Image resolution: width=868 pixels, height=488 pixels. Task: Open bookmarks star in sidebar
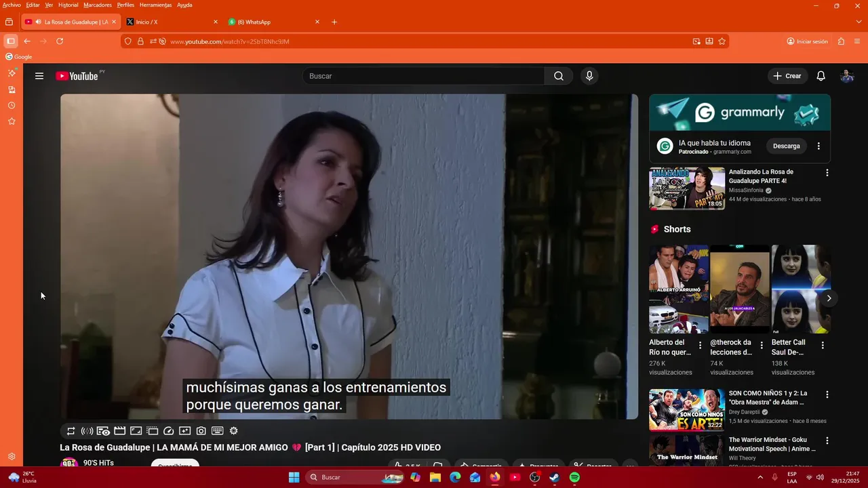(x=12, y=121)
